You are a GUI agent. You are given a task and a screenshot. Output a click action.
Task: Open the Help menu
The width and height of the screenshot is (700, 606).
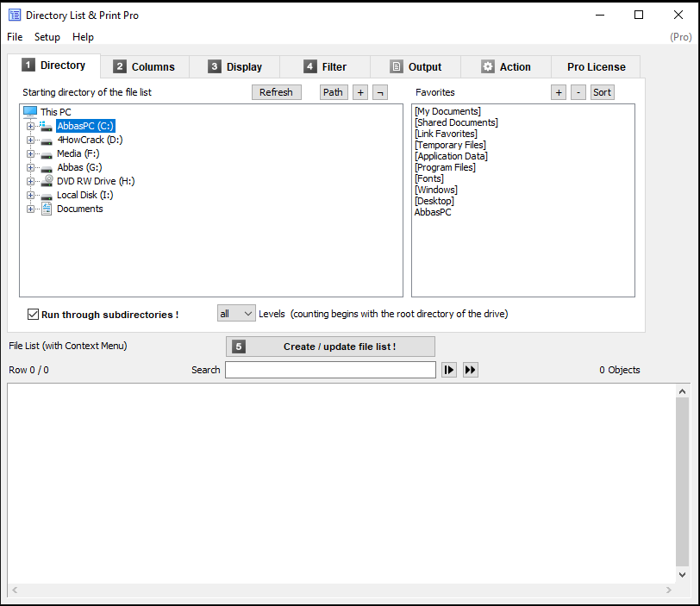[83, 37]
